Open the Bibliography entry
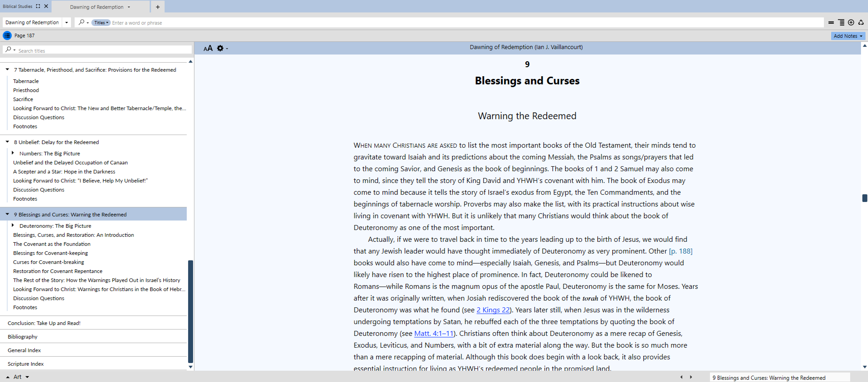Viewport: 868px width, 382px height. click(23, 337)
